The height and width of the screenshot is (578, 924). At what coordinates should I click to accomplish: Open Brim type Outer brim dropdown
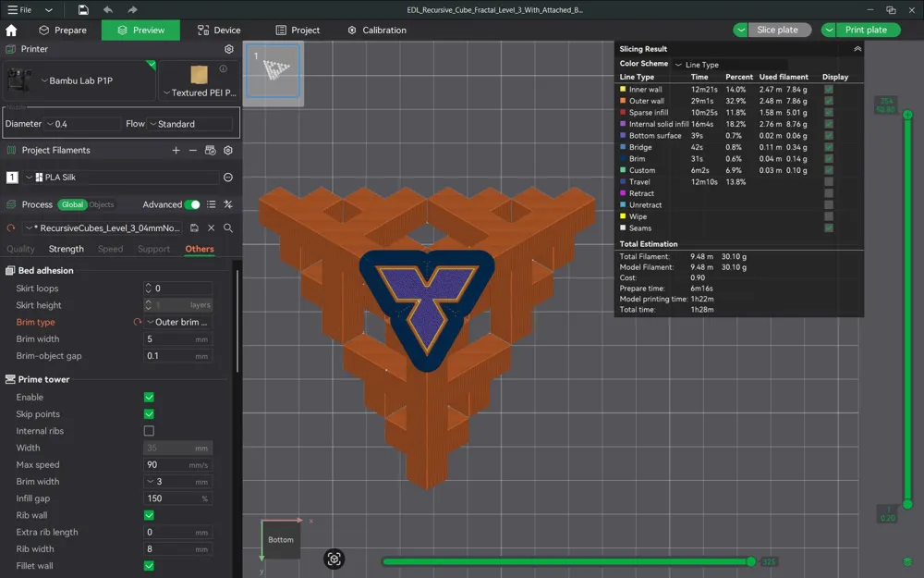178,322
